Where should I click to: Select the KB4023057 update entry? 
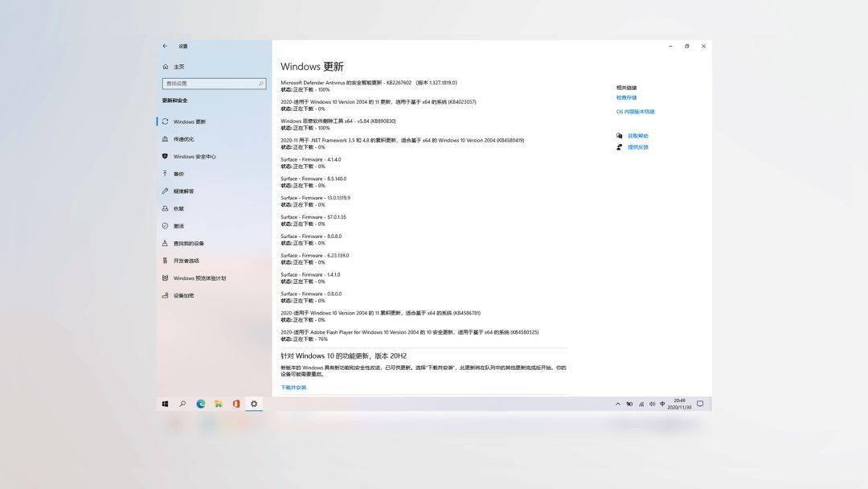pos(378,105)
